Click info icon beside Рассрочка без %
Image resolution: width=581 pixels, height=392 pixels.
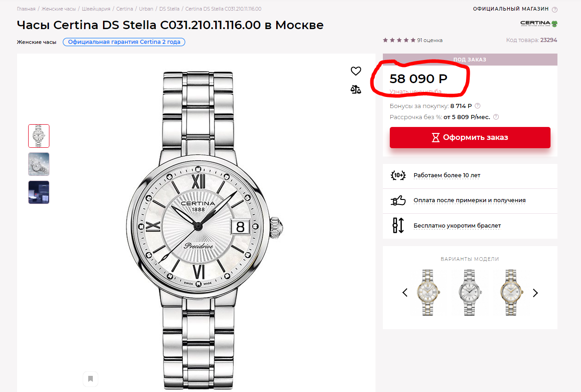(496, 117)
